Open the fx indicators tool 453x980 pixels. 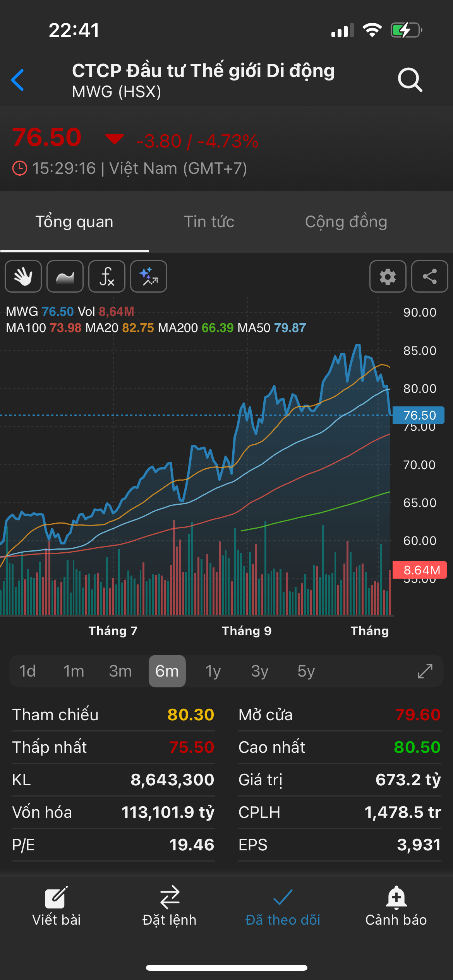click(x=107, y=276)
